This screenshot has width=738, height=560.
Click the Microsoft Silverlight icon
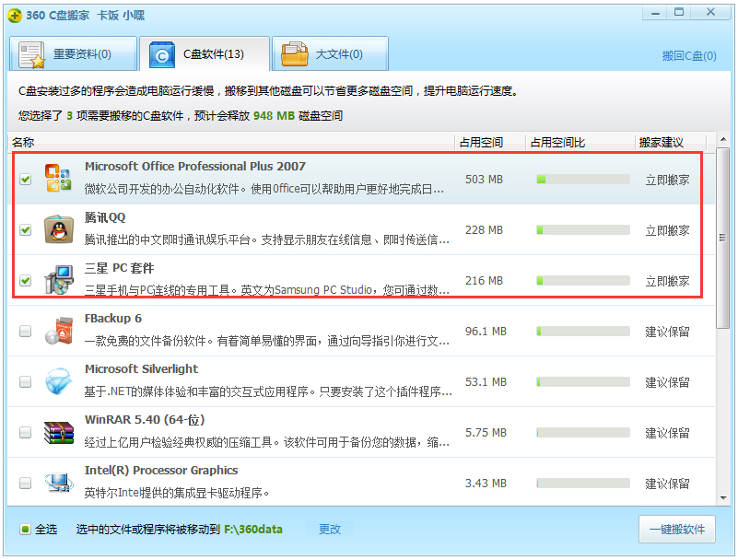tap(59, 381)
